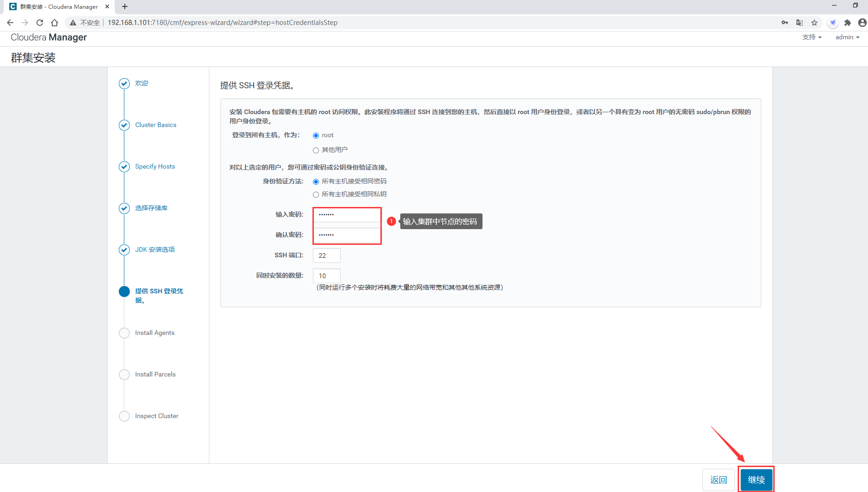Go to the 欢迎 wizard step
The image size is (868, 492).
pyautogui.click(x=141, y=84)
